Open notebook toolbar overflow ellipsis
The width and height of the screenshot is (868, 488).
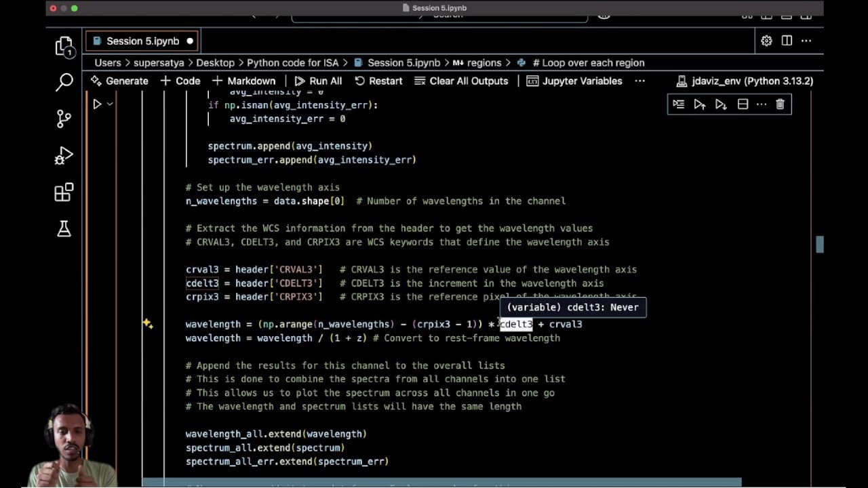coord(639,81)
